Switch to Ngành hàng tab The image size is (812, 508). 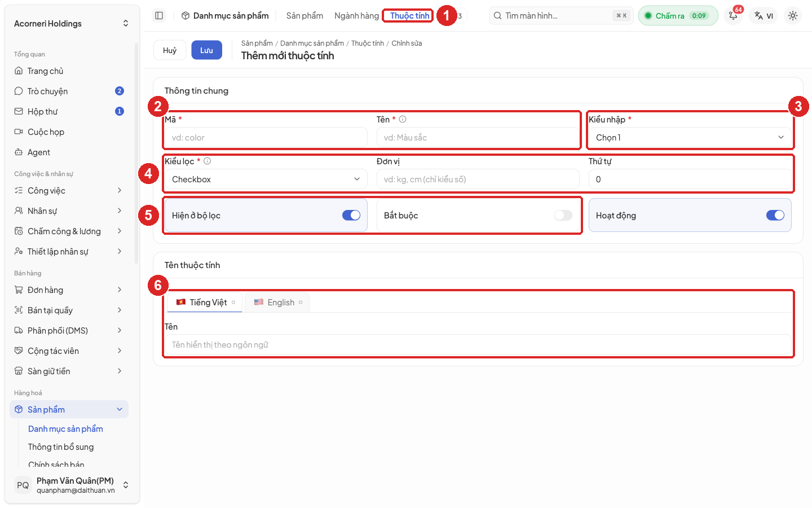click(x=356, y=16)
